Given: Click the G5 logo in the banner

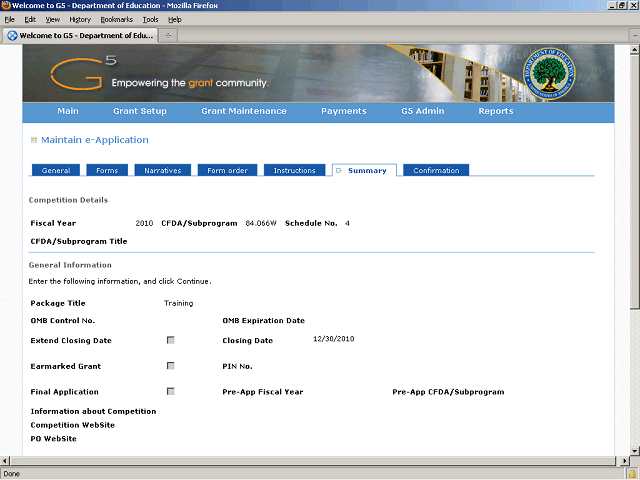Looking at the screenshot, I should 84,73.
